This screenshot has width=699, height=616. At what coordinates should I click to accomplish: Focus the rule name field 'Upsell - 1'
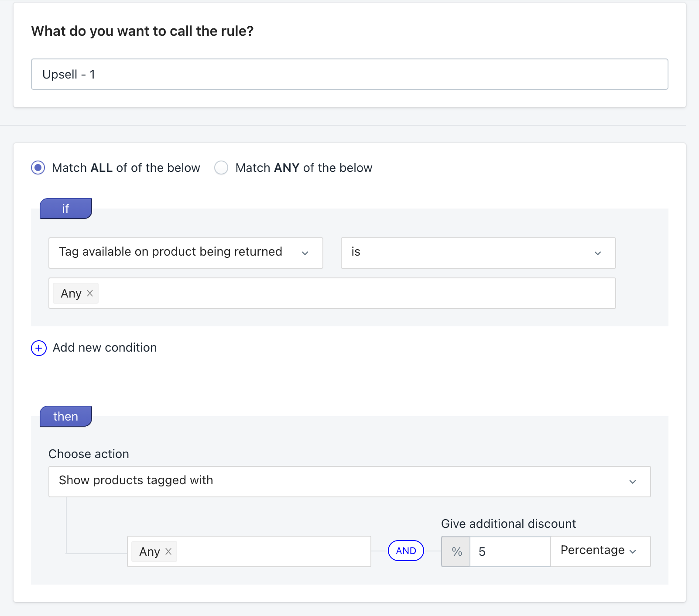point(349,74)
